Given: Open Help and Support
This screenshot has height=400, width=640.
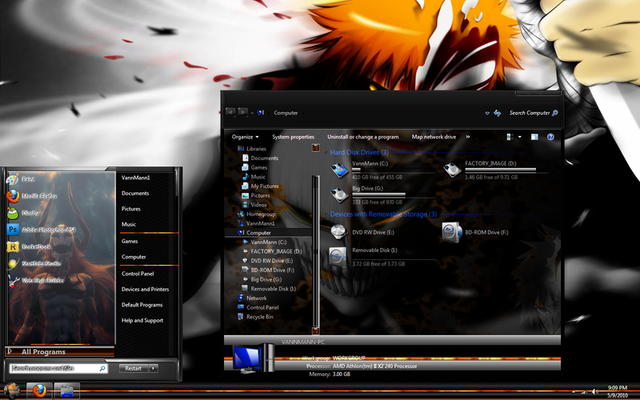Looking at the screenshot, I should pyautogui.click(x=142, y=320).
